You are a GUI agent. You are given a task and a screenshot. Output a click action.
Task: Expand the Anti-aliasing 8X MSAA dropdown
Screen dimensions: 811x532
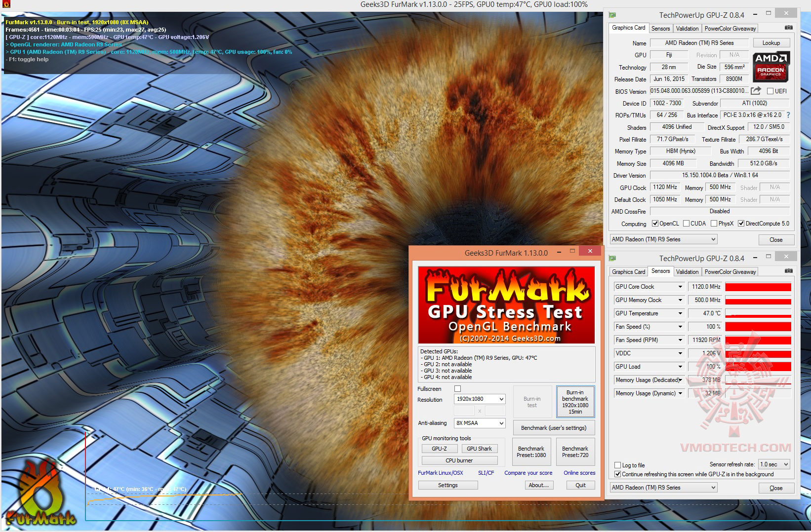[480, 423]
